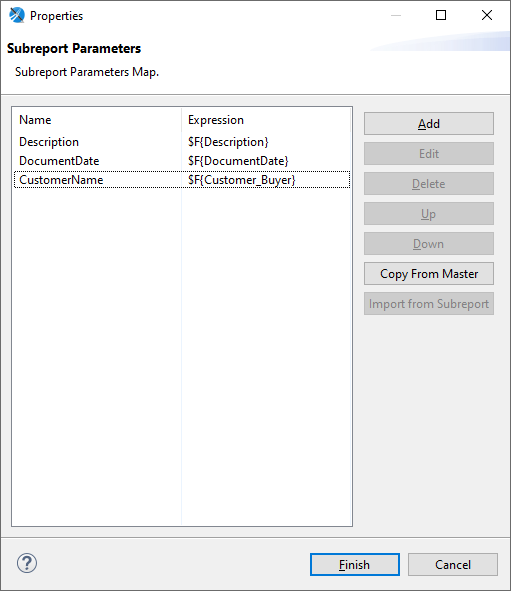Click the Jaspersoft Studio app icon in title bar
The image size is (511, 591).
(x=17, y=15)
